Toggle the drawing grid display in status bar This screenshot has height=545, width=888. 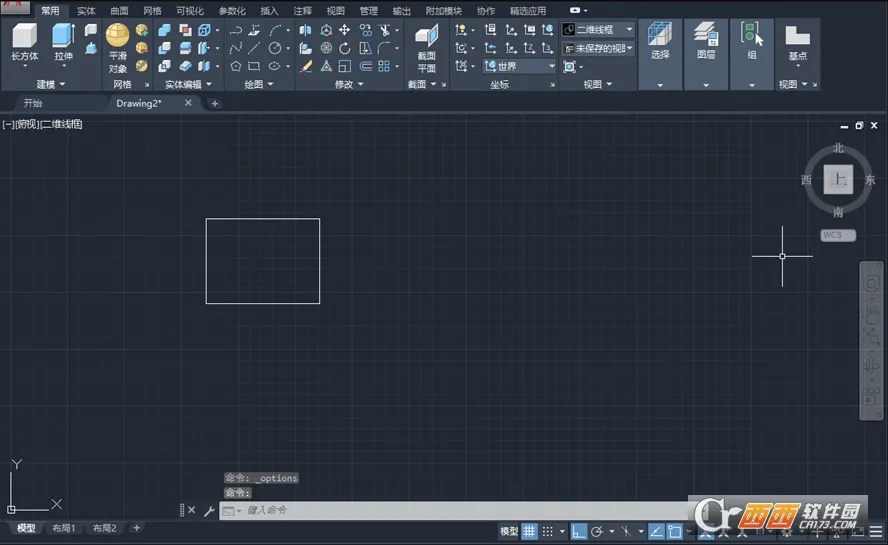click(529, 531)
